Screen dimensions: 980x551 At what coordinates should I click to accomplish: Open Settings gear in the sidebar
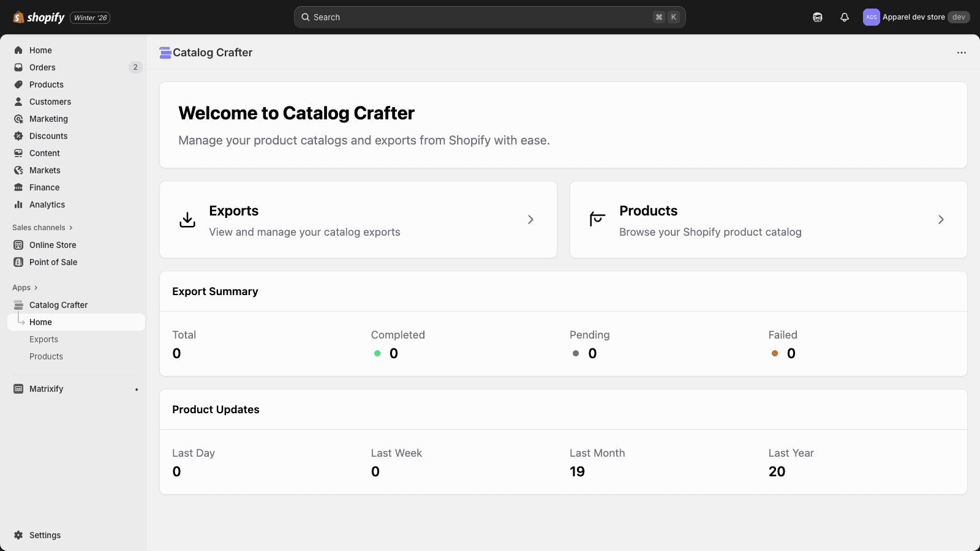point(18,535)
